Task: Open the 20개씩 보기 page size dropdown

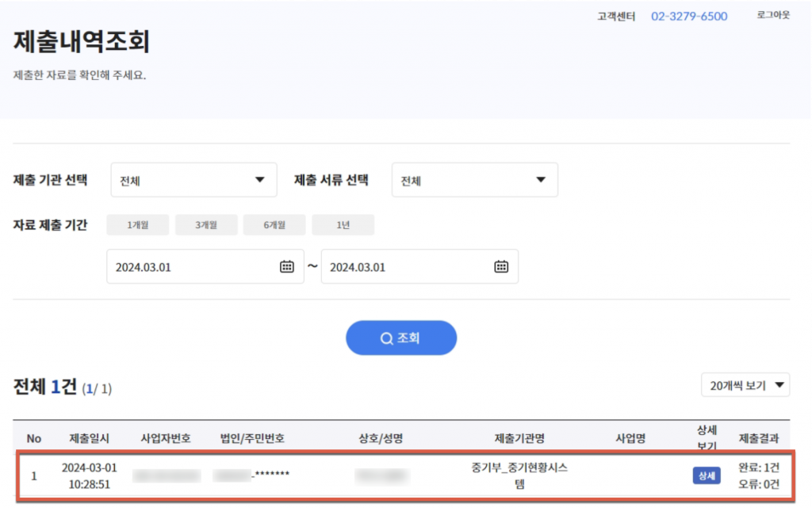Action: point(745,386)
